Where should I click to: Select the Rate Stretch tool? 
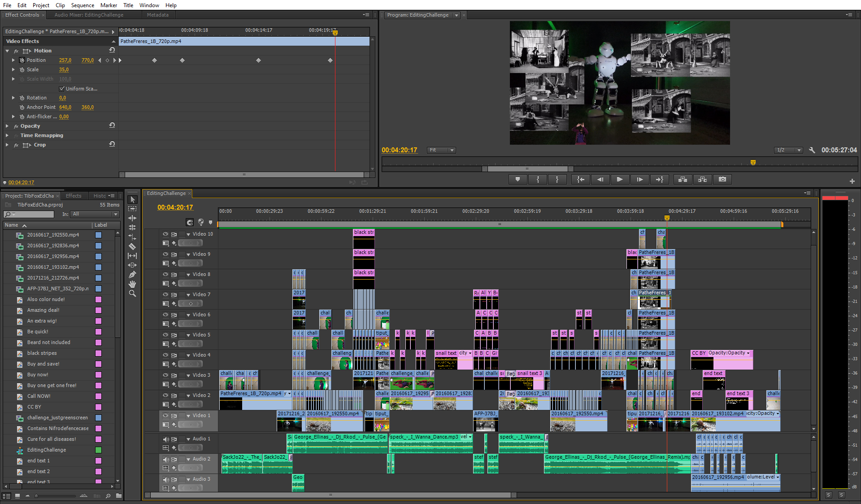coord(132,237)
